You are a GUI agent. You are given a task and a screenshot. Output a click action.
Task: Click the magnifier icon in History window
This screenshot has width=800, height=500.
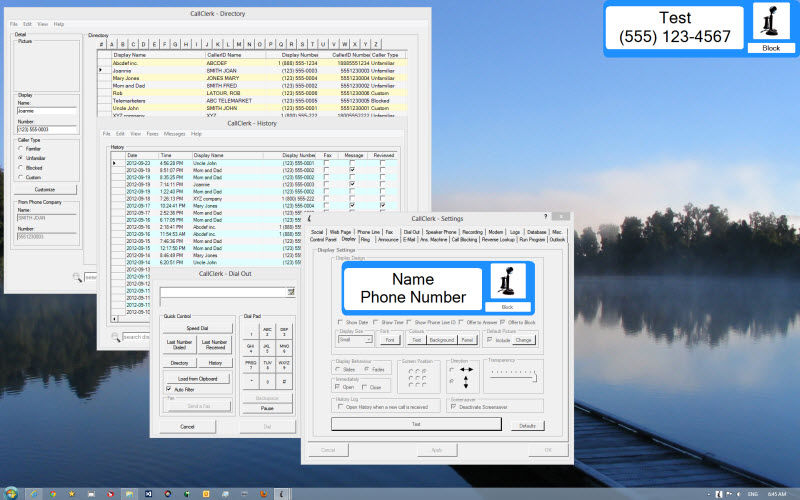(x=115, y=337)
